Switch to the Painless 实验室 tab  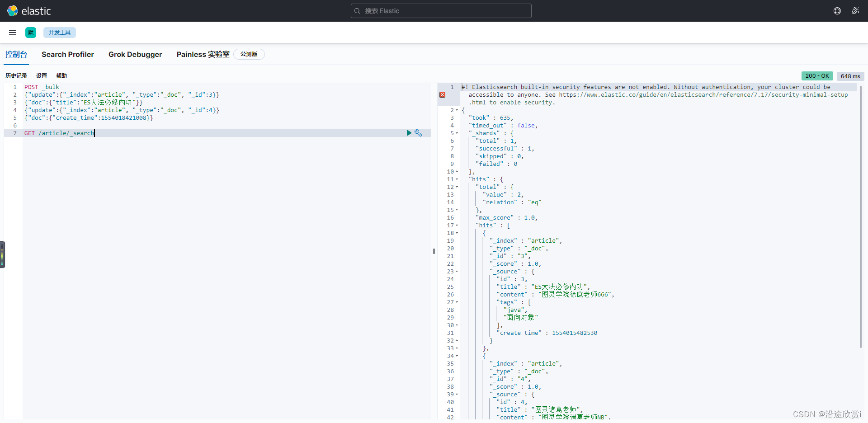pos(203,55)
